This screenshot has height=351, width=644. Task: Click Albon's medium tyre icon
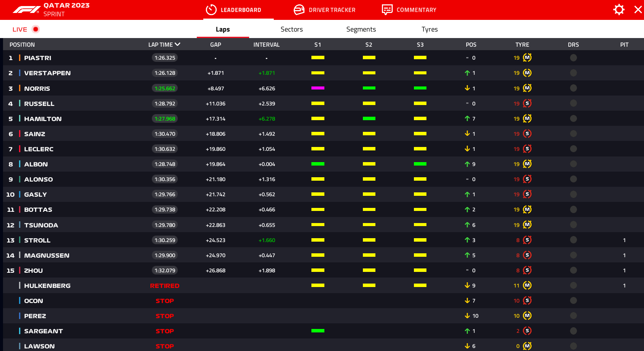[x=527, y=164]
